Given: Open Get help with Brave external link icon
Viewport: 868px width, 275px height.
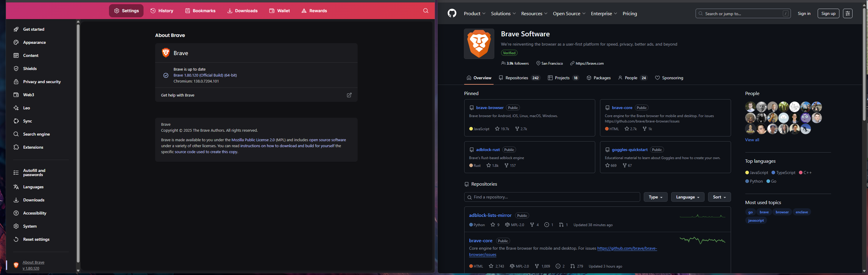Looking at the screenshot, I should tap(349, 95).
